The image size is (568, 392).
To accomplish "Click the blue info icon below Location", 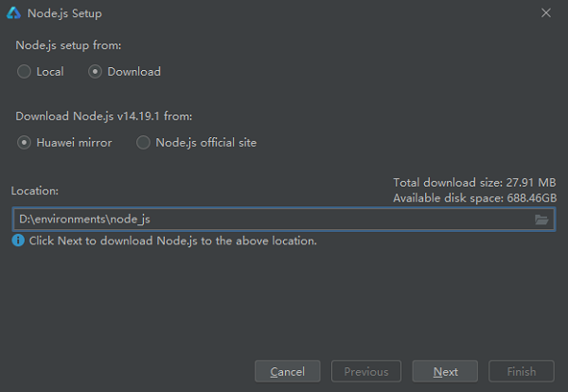I will 18,241.
